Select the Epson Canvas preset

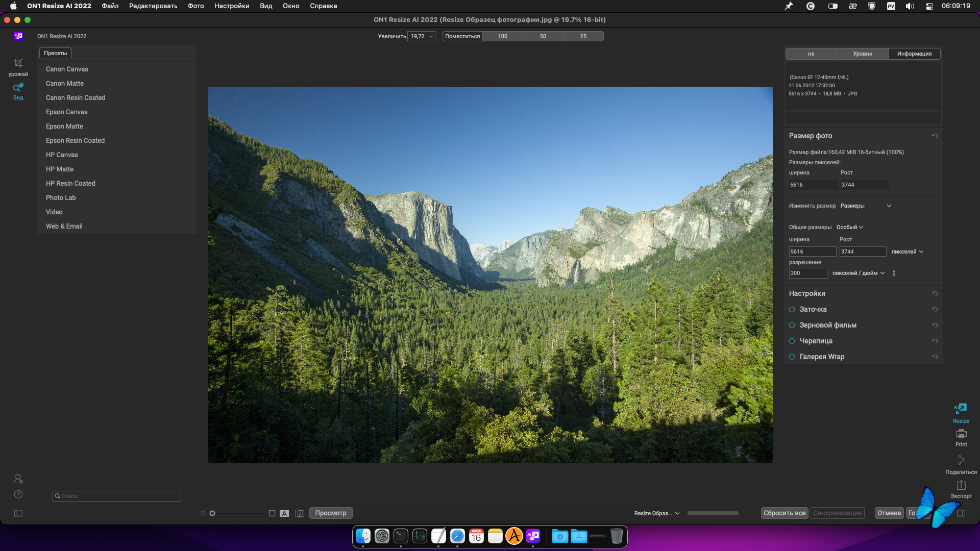click(67, 112)
